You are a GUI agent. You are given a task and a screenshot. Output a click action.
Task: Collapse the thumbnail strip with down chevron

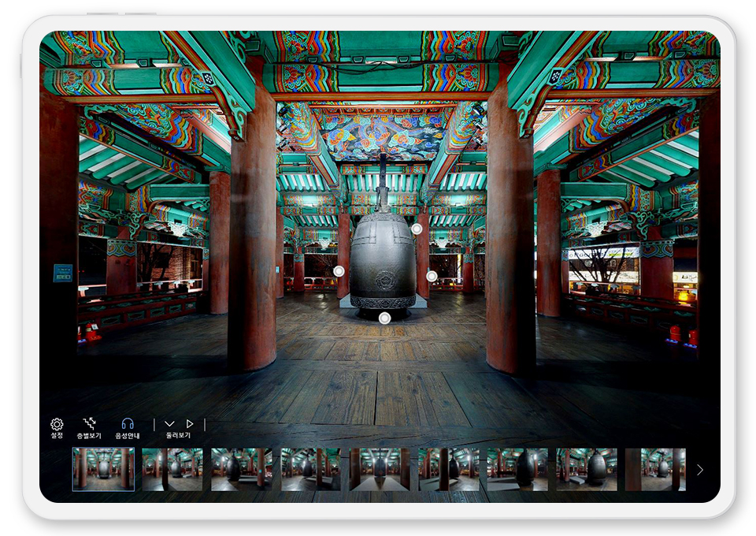169,424
